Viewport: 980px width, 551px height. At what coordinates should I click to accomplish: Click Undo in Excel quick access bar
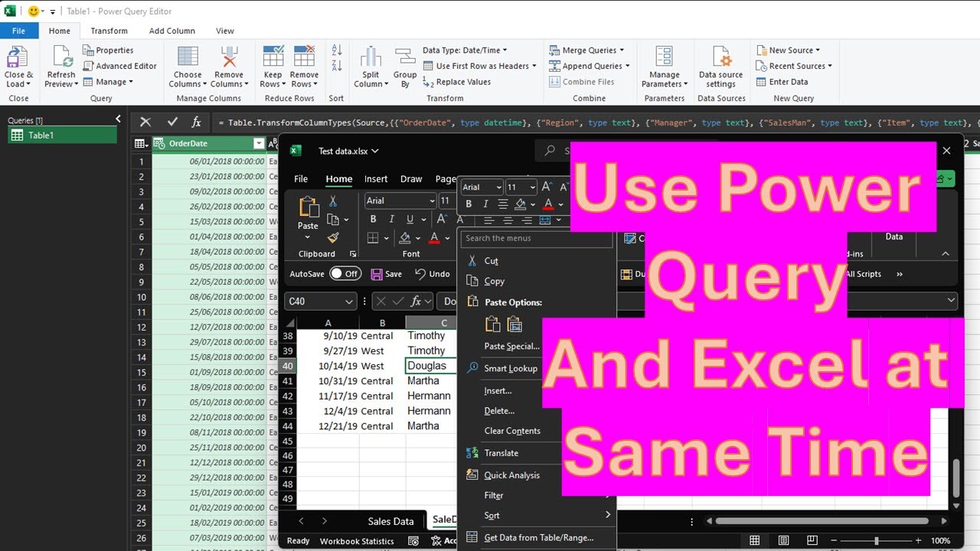(432, 274)
